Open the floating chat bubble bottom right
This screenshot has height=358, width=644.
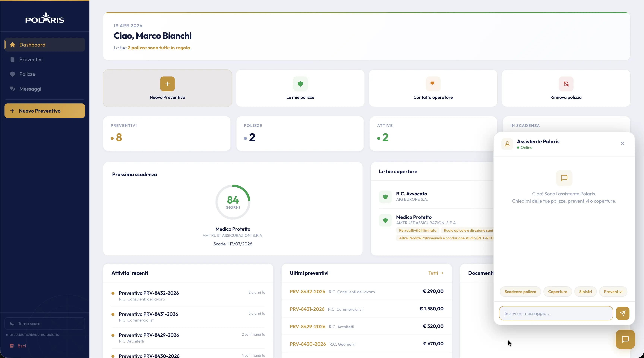(x=625, y=339)
